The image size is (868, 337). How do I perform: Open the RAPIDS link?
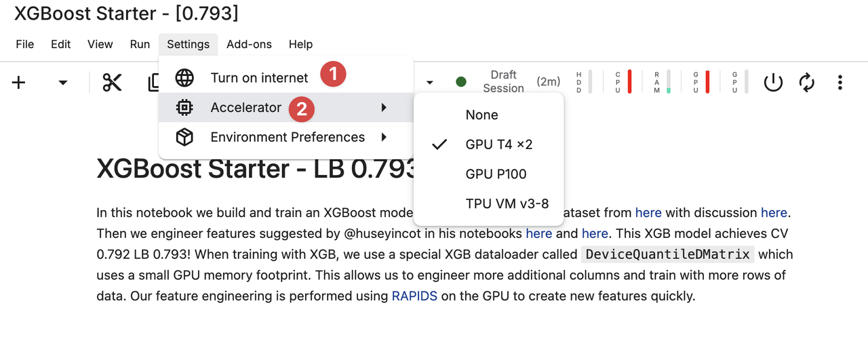pos(414,296)
